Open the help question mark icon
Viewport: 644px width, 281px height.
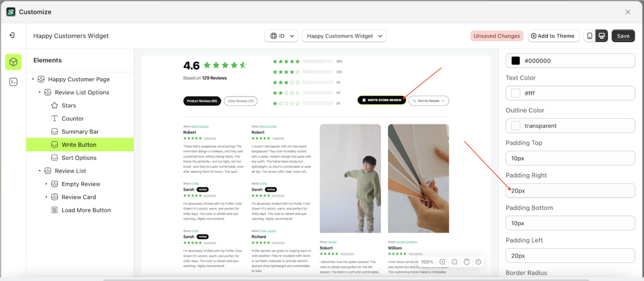(x=478, y=262)
